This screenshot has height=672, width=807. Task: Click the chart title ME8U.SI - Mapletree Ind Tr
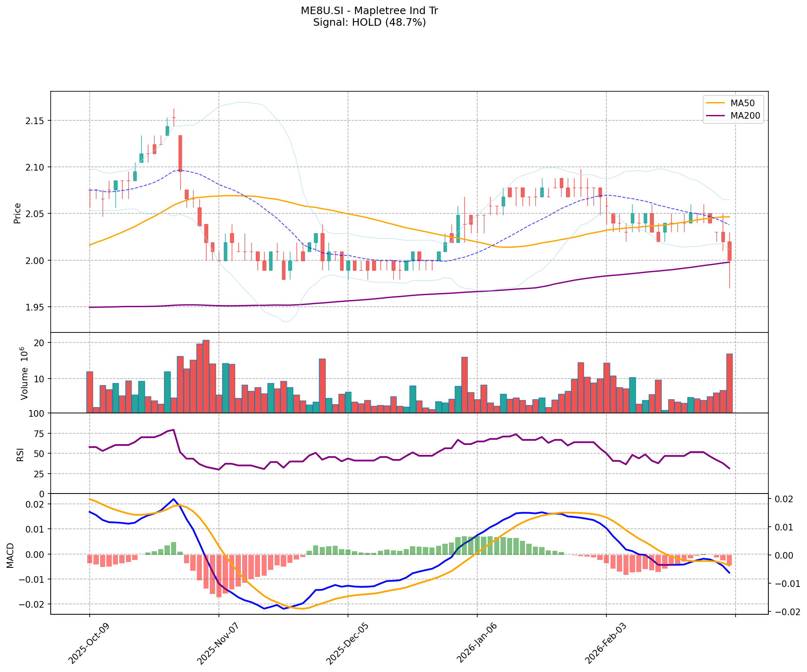369,11
